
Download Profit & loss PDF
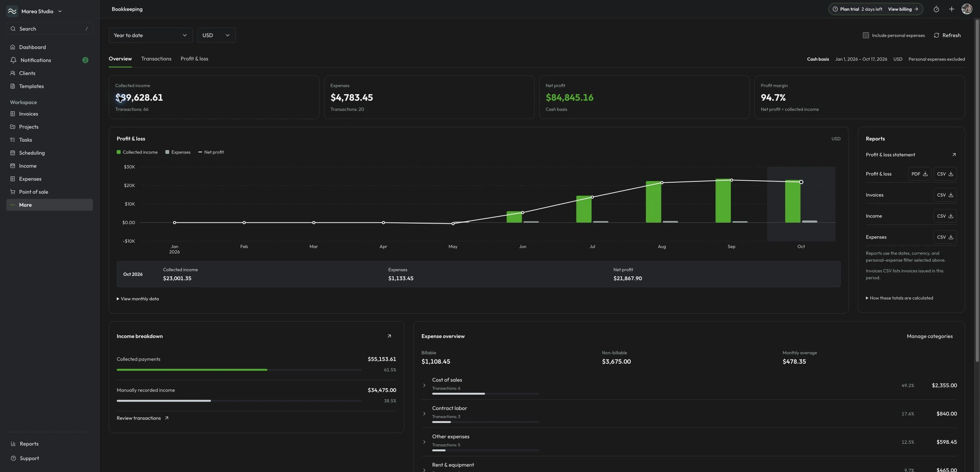919,174
